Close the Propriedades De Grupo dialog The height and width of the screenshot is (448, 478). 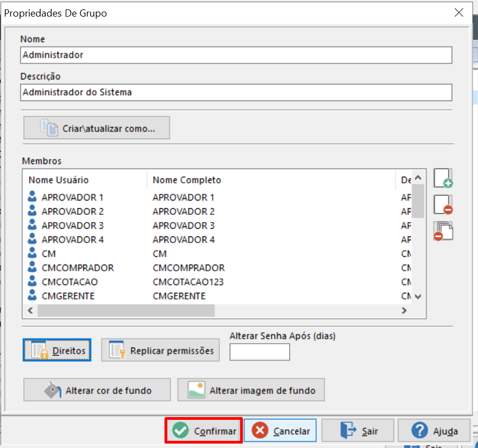[459, 13]
